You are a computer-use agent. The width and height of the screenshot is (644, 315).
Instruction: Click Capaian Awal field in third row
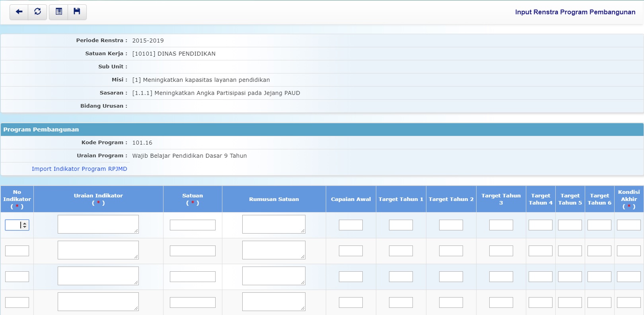351,276
